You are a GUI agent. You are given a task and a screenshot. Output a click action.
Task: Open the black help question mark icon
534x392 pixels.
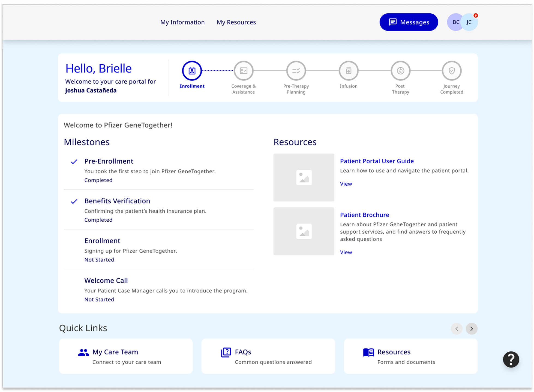tap(511, 360)
